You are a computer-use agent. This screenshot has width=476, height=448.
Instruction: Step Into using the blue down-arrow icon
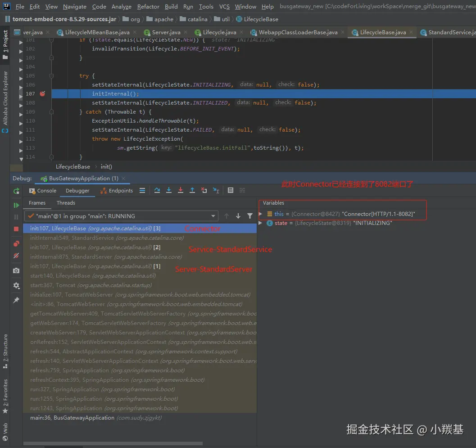point(169,191)
